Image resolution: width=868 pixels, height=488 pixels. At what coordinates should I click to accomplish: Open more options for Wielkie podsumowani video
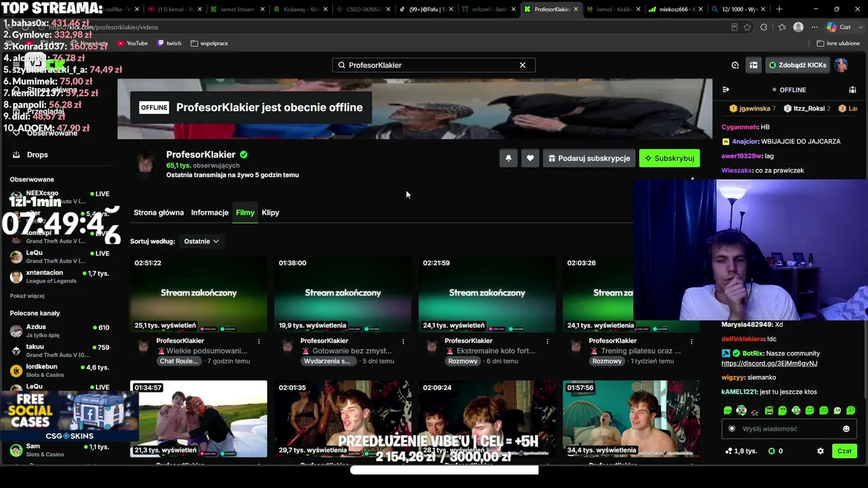pos(259,342)
